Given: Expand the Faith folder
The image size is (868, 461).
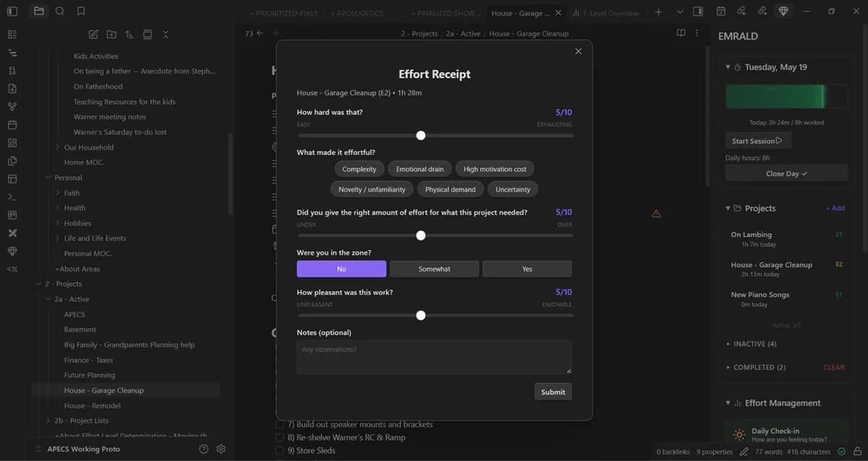Looking at the screenshot, I should (x=58, y=193).
